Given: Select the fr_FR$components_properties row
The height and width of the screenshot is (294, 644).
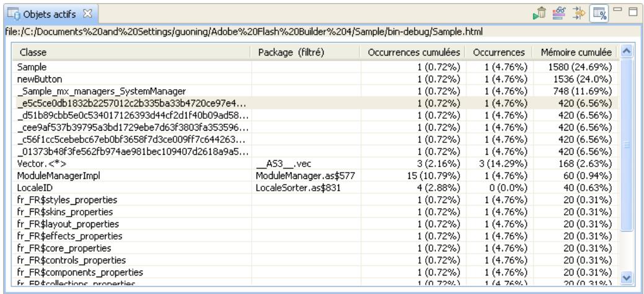Looking at the screenshot, I should tap(317, 272).
